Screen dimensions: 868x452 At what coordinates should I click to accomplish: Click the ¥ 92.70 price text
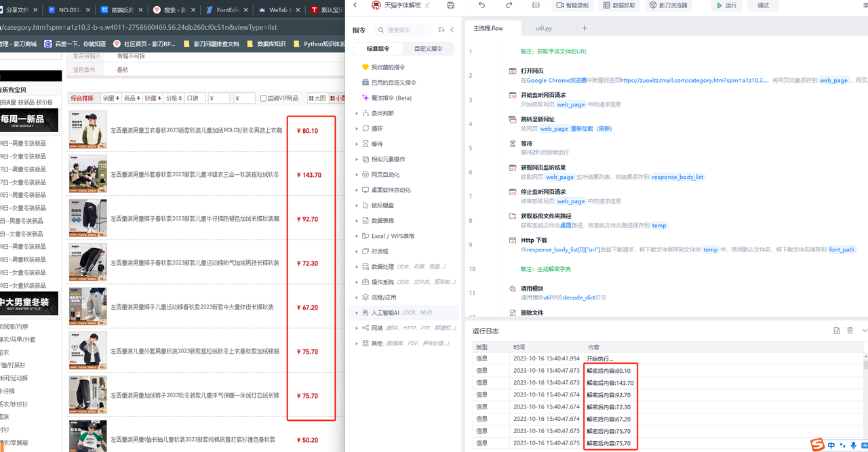tap(307, 220)
